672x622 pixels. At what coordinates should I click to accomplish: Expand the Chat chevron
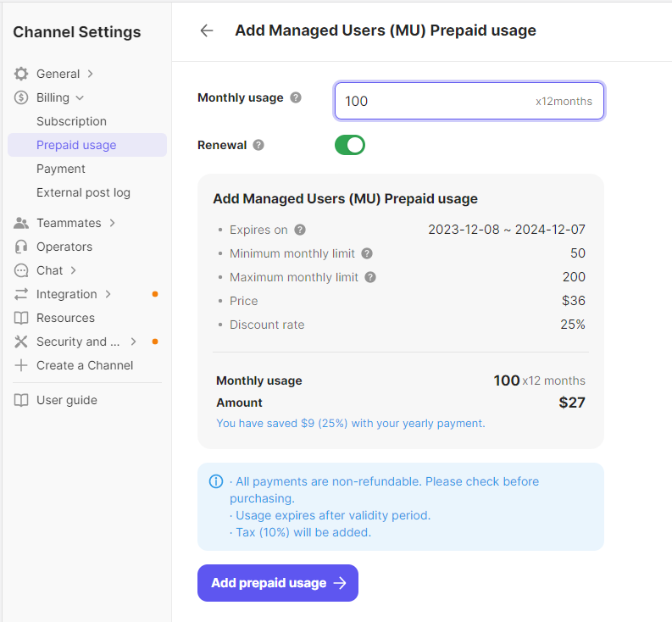tap(73, 270)
